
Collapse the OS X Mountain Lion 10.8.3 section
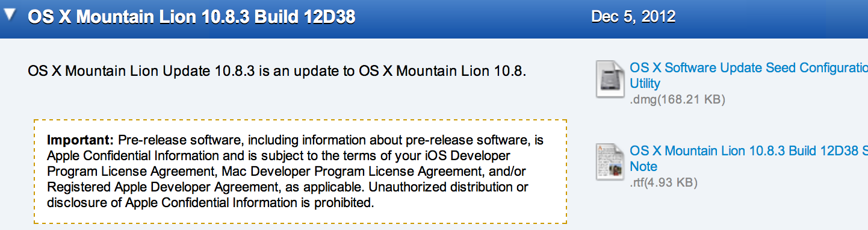coord(10,16)
